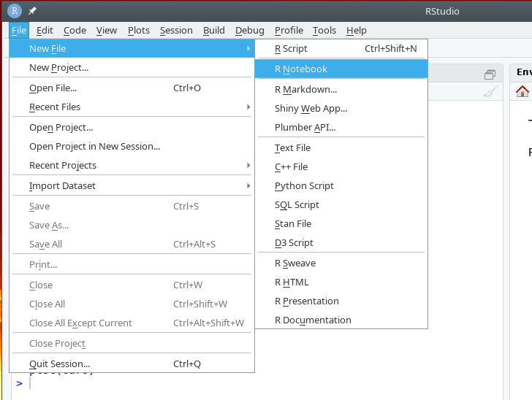Choose New Project... from File menu
532x400 pixels.
point(132,68)
